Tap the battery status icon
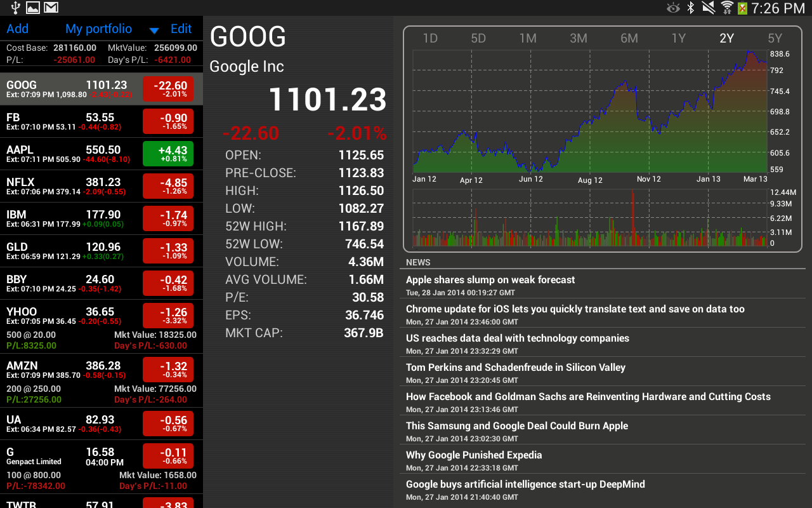The height and width of the screenshot is (508, 812). click(742, 8)
